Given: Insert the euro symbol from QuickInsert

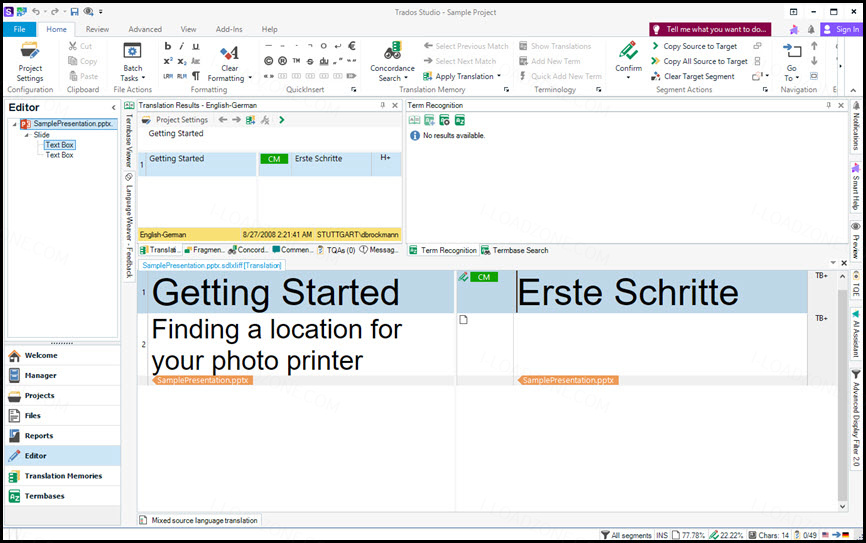Looking at the screenshot, I should pos(351,46).
